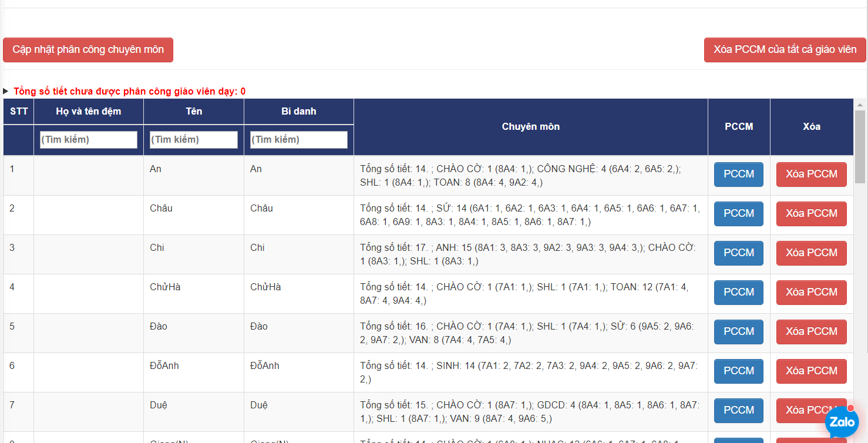This screenshot has width=868, height=443.
Task: Click 'Xóa PCCM' in Chi's row
Action: click(811, 253)
